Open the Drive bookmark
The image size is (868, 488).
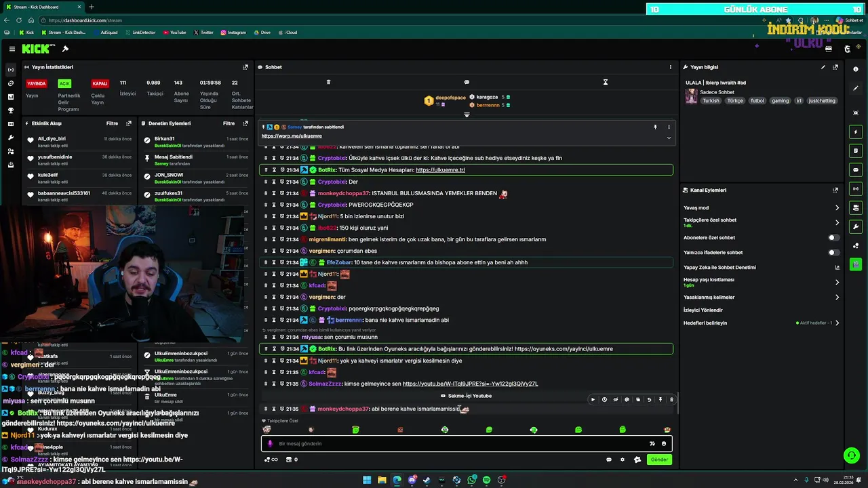coord(262,33)
